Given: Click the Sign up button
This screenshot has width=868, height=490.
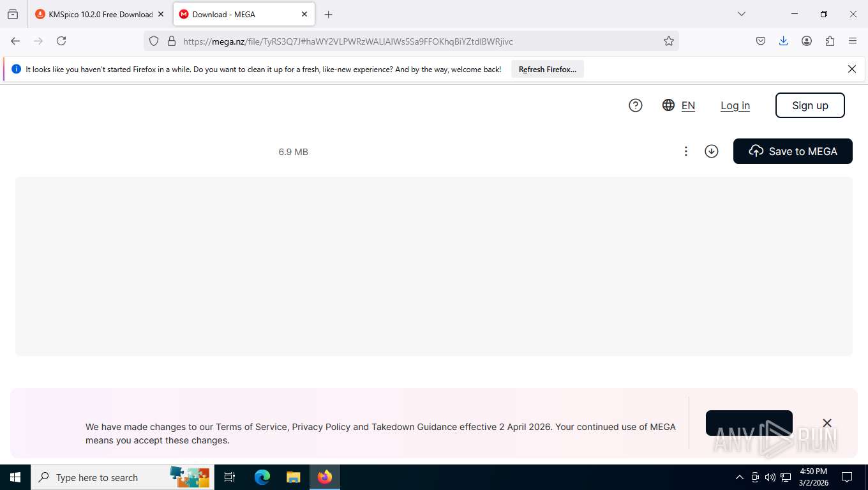Looking at the screenshot, I should pyautogui.click(x=810, y=105).
